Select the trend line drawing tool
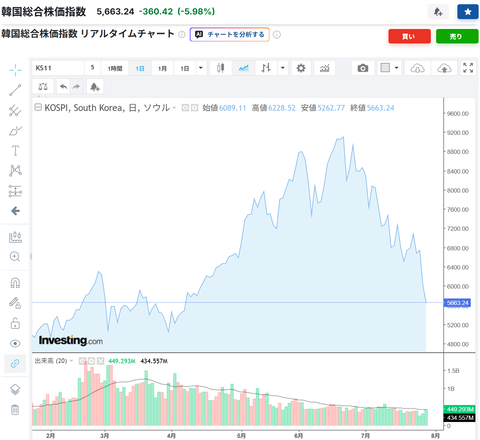 click(15, 90)
